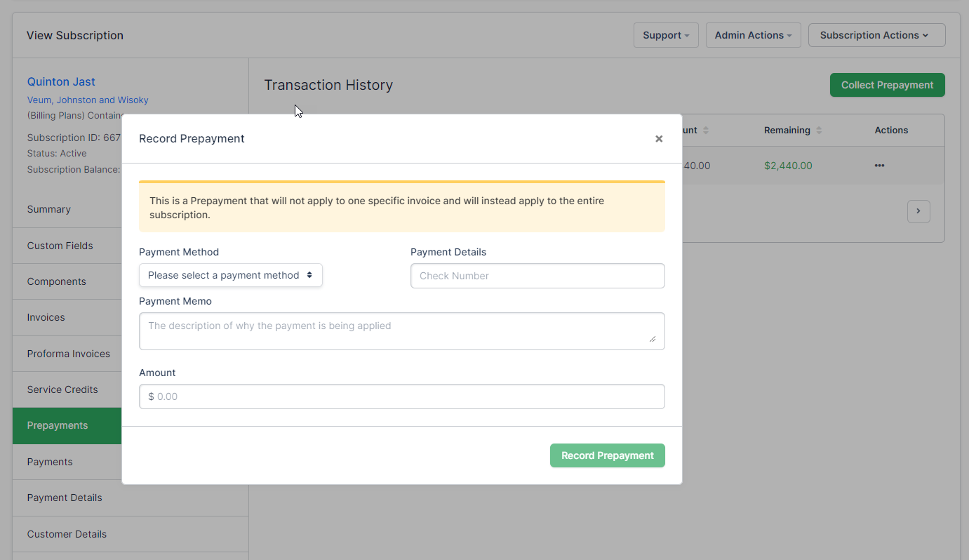The width and height of the screenshot is (969, 560).
Task: Focus the Payment Memo text area
Action: [x=401, y=331]
